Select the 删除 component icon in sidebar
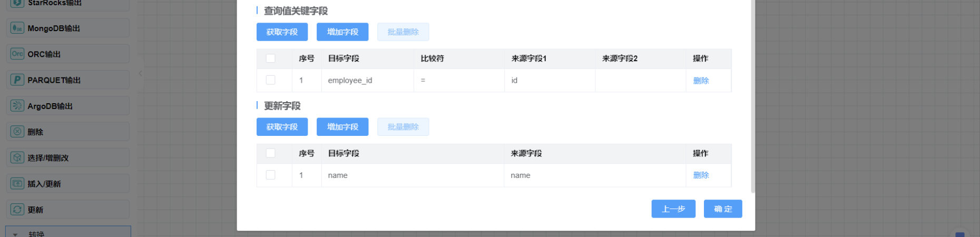The height and width of the screenshot is (237, 980). pos(17,131)
